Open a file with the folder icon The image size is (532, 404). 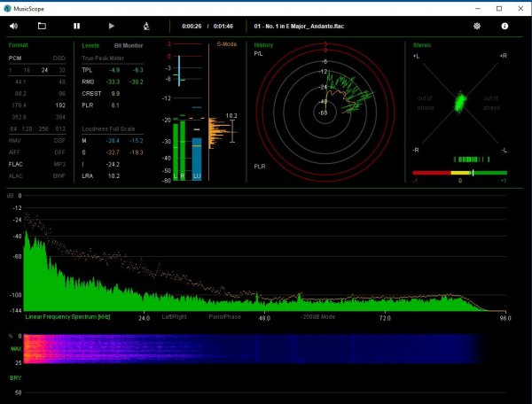[42, 26]
